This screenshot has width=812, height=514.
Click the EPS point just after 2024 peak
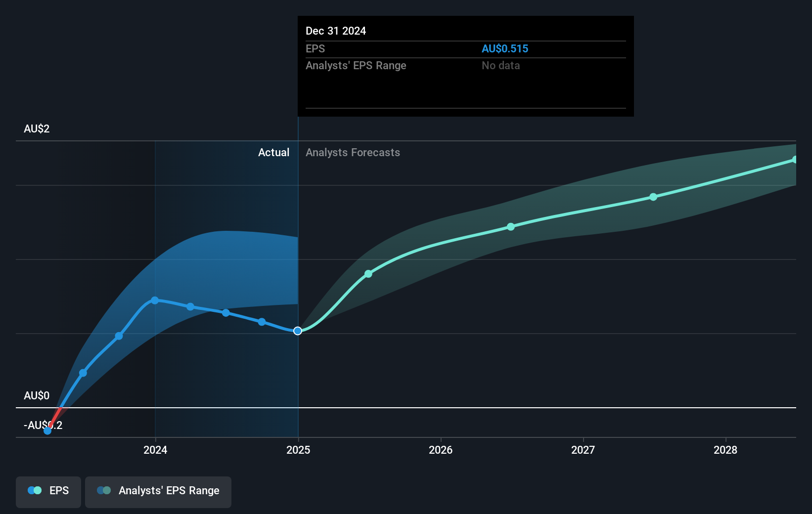tap(190, 307)
